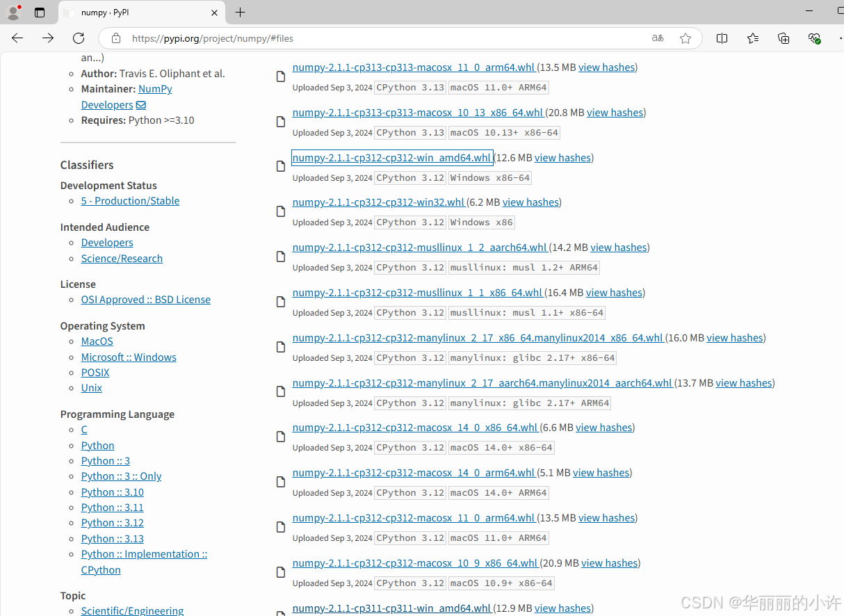Open the Python :: 3.13 classifier
The width and height of the screenshot is (844, 616).
113,539
